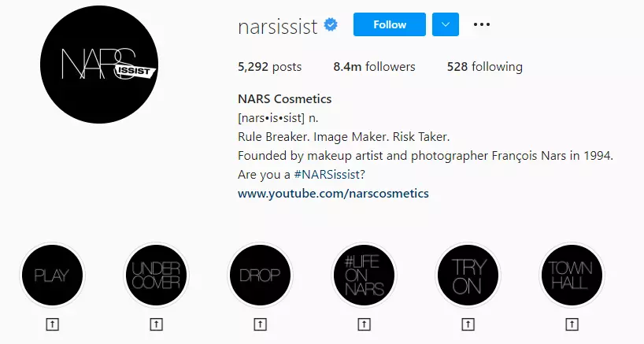The height and width of the screenshot is (344, 644).
Task: Open the TOWN HALL story highlight
Action: [572, 276]
